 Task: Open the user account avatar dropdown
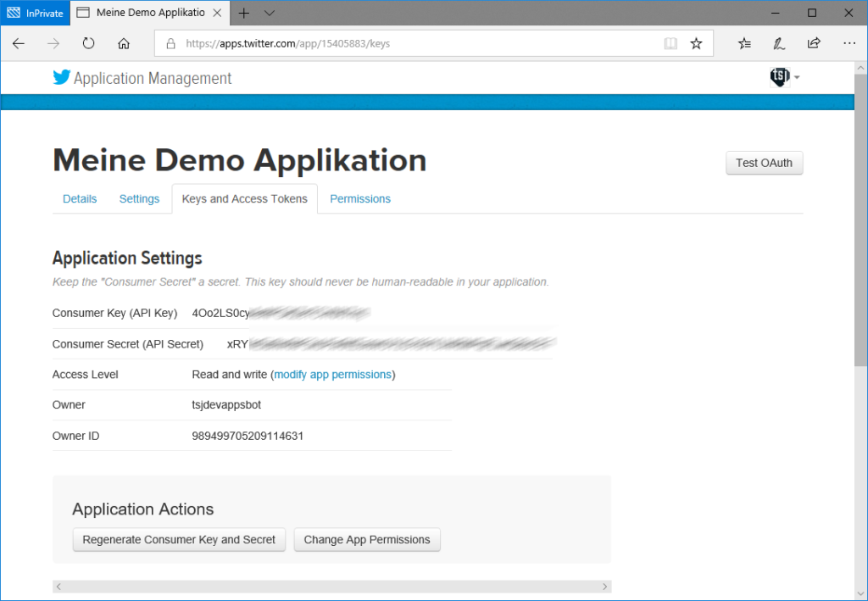pos(785,77)
